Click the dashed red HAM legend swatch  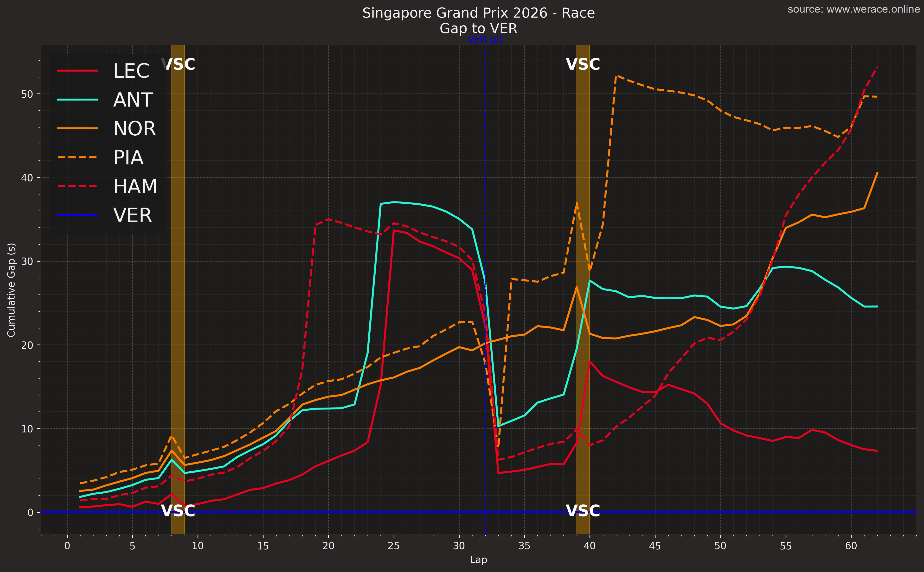tap(77, 187)
